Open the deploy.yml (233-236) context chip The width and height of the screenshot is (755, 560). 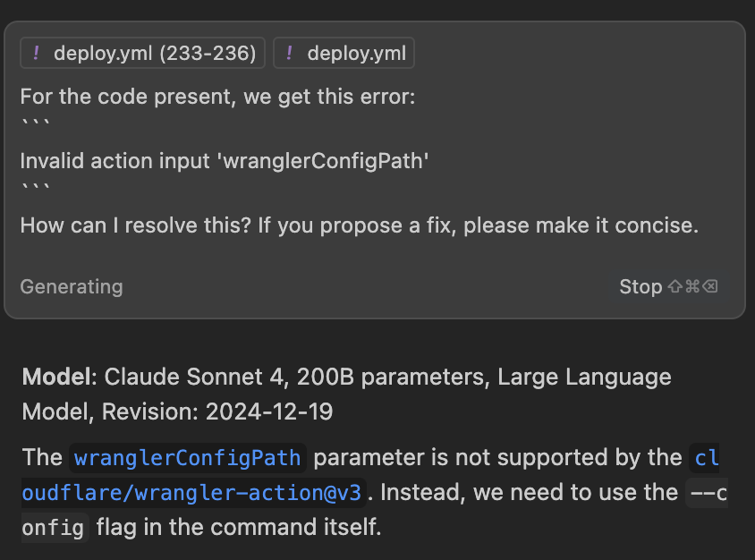pos(142,53)
